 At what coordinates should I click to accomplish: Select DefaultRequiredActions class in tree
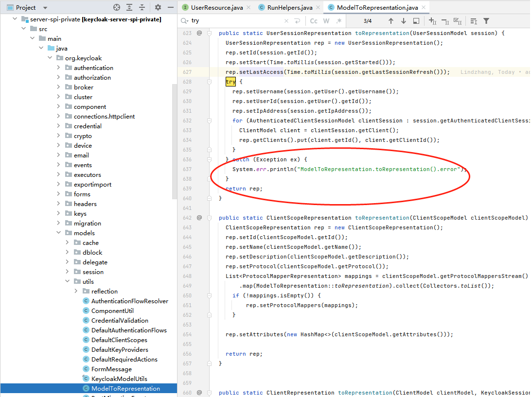click(124, 360)
